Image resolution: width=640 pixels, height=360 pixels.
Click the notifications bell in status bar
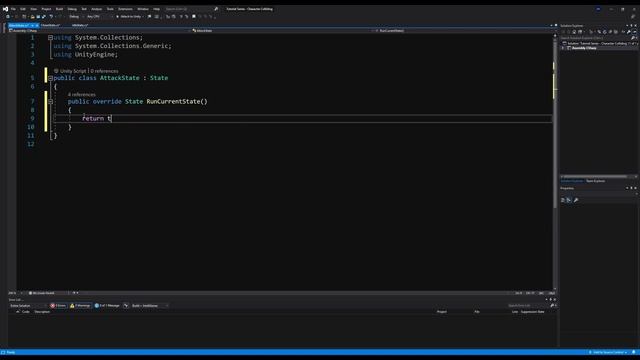coord(633,352)
